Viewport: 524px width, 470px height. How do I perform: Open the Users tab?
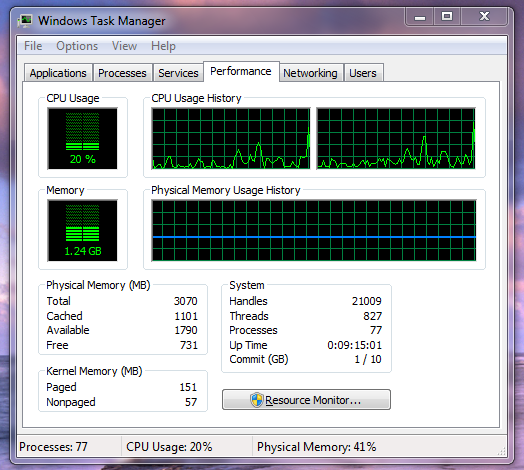pos(363,73)
